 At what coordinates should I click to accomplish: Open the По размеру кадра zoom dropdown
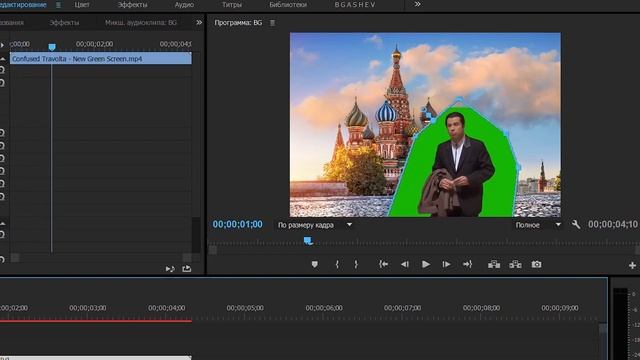(314, 225)
